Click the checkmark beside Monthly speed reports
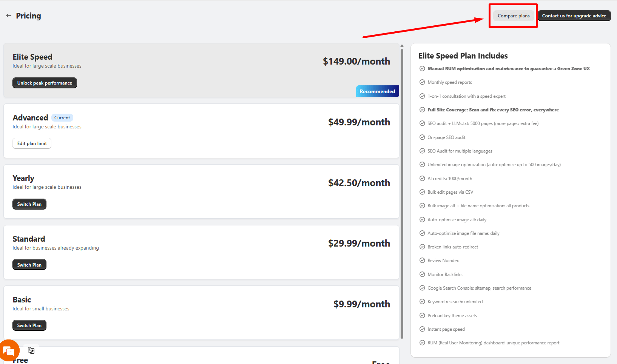The image size is (617, 364). tap(422, 82)
